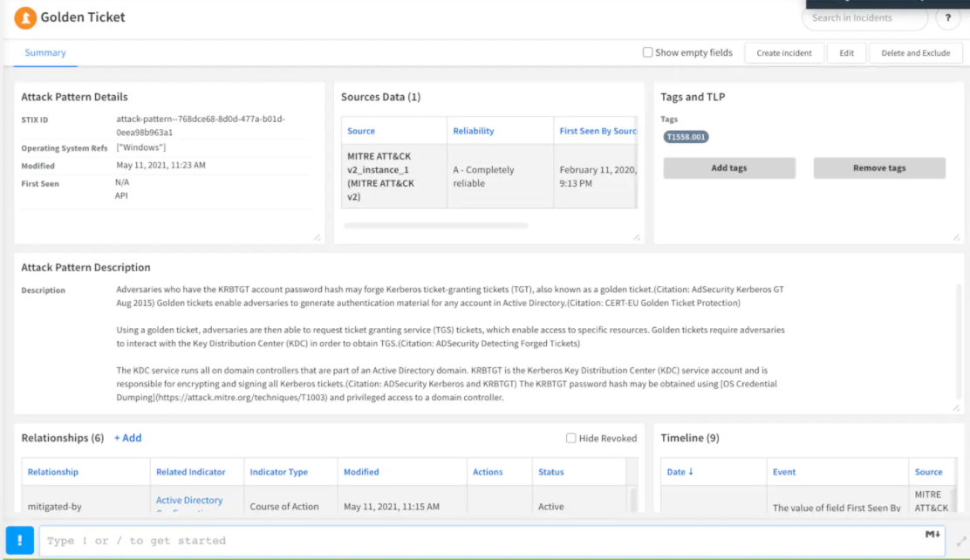Focus the Search in Incidents field
This screenshot has width=970, height=560.
(x=864, y=18)
